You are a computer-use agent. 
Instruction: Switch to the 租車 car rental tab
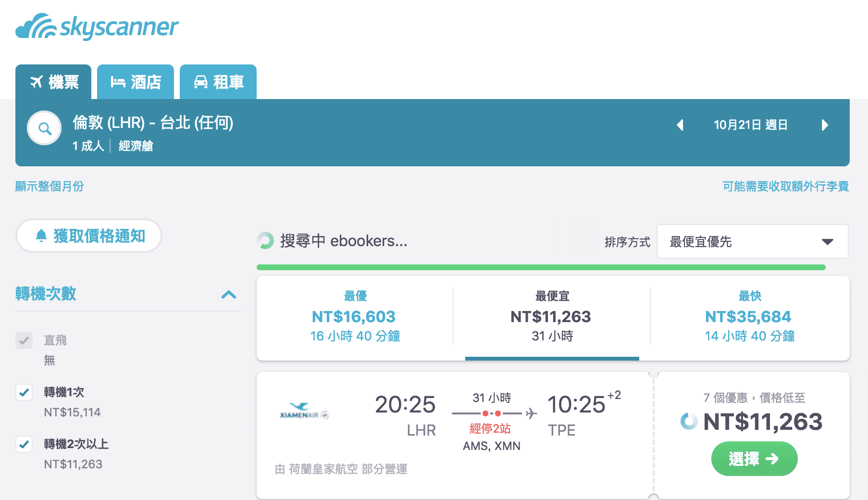[x=218, y=82]
